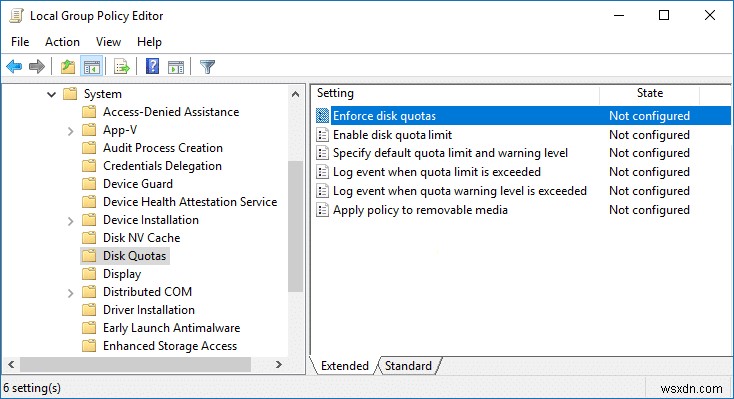The height and width of the screenshot is (399, 734).
Task: Select the Enable disk quota limit setting
Action: pos(392,135)
